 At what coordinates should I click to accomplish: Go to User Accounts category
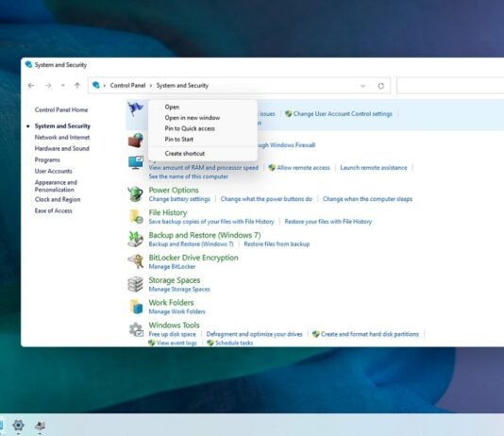point(54,171)
